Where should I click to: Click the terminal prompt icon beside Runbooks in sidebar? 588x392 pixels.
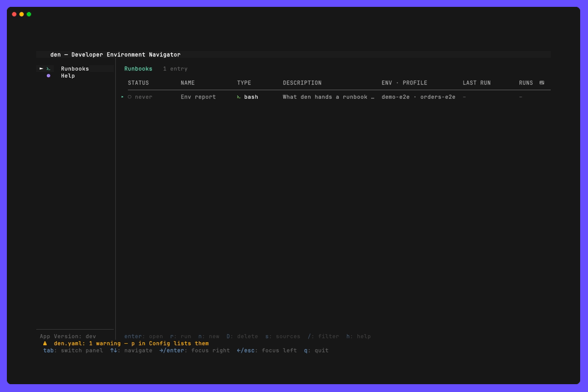coord(49,69)
